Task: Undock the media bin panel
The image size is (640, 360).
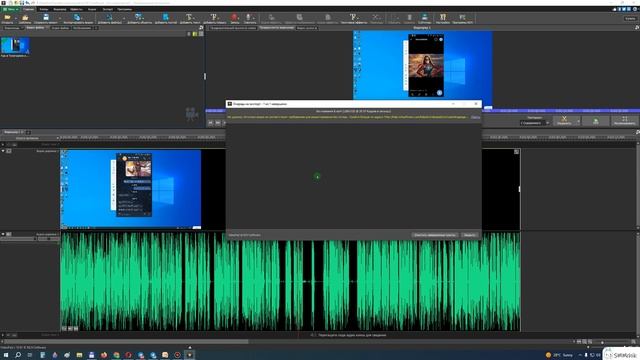Action: (201, 28)
